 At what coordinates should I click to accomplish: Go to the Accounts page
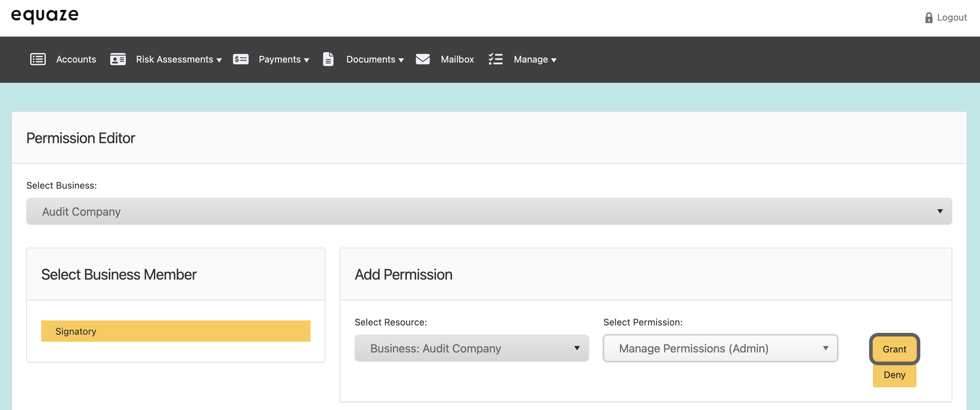pos(76,59)
